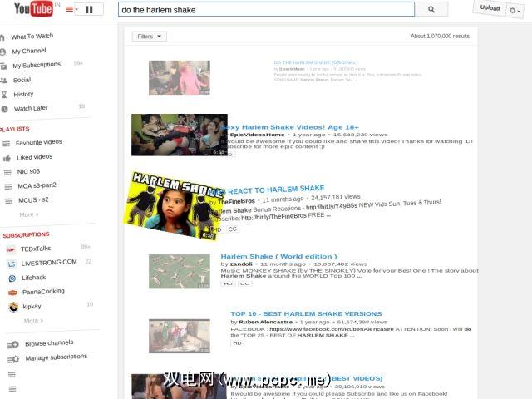This screenshot has width=532, height=399.
Task: Click the History hourglass icon
Action: tap(4, 95)
